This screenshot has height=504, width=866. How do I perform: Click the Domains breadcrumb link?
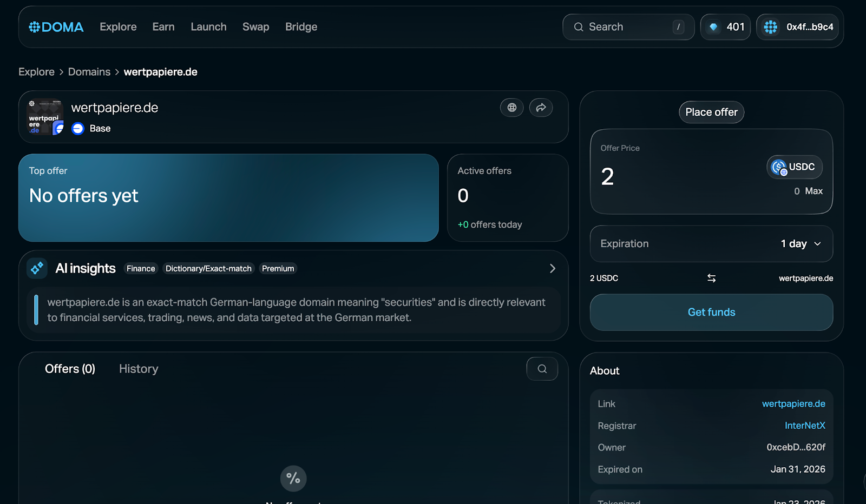point(89,72)
